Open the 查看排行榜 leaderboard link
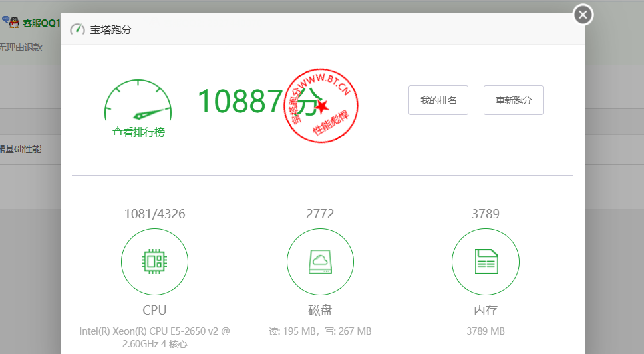 coord(138,132)
